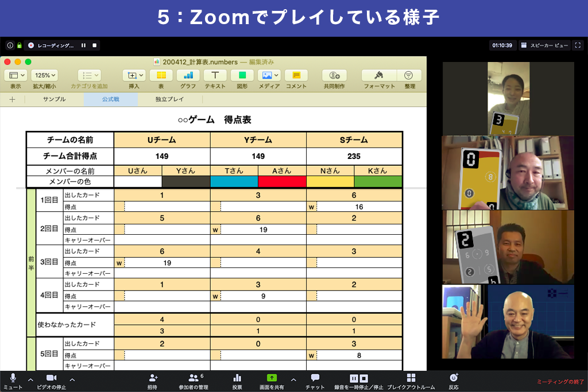Click the score 16 cell in 1回目

tap(359, 207)
